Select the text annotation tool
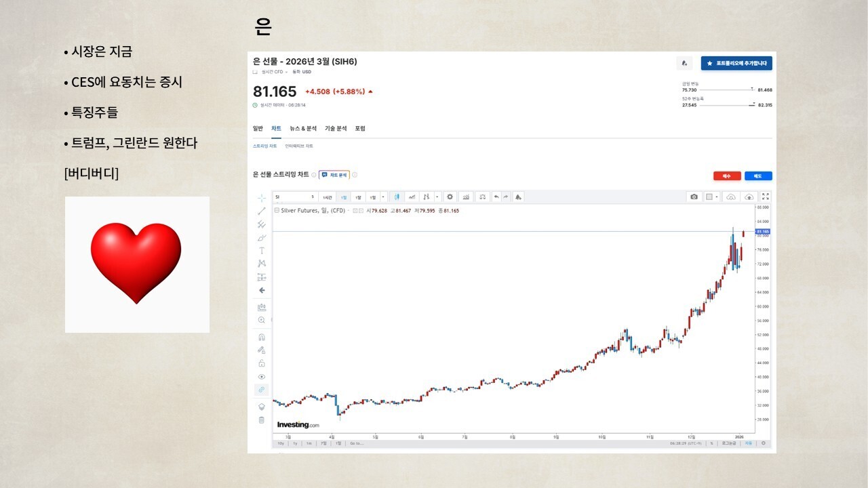 262,251
